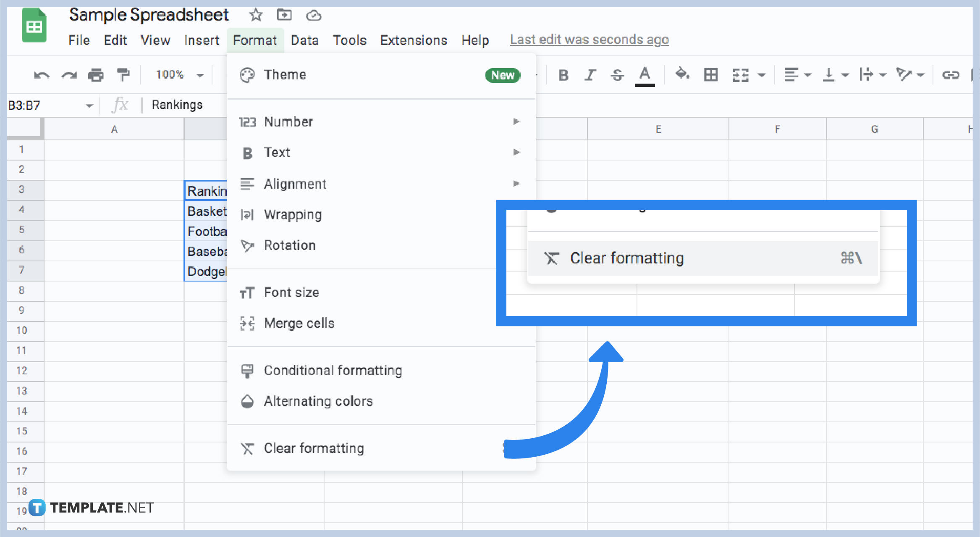Star the Sample Spreadsheet document
980x537 pixels.
click(256, 15)
